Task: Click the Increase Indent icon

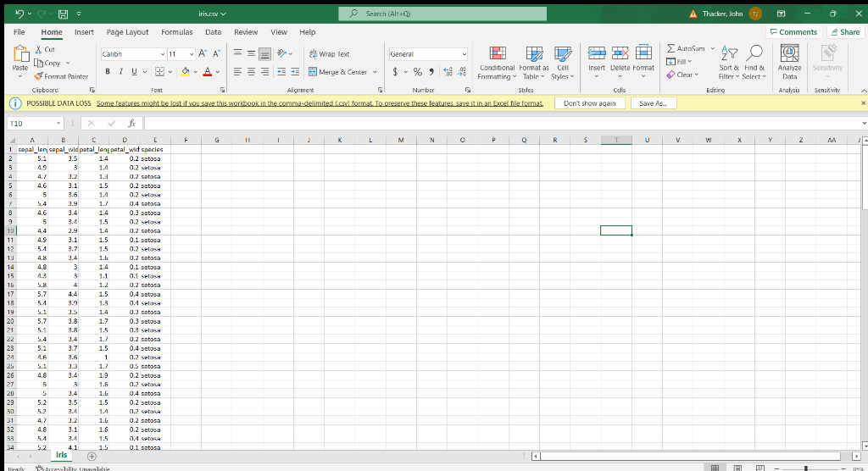Action: click(295, 71)
